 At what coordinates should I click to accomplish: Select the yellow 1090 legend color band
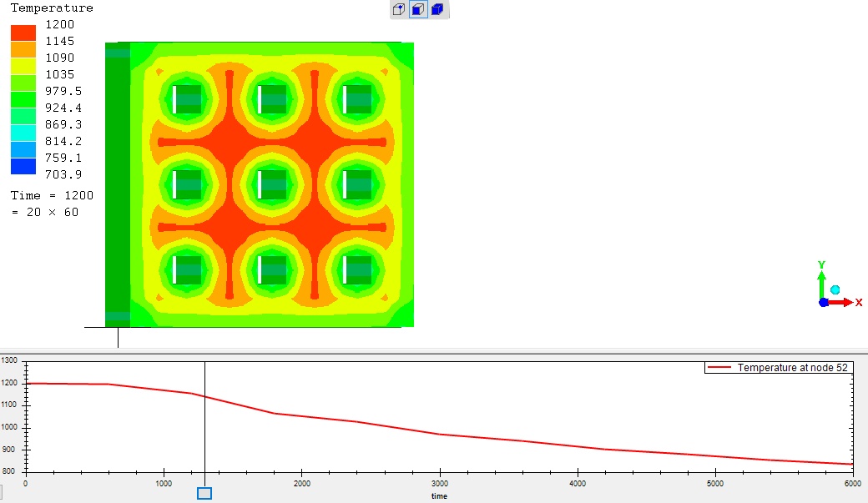pos(23,66)
